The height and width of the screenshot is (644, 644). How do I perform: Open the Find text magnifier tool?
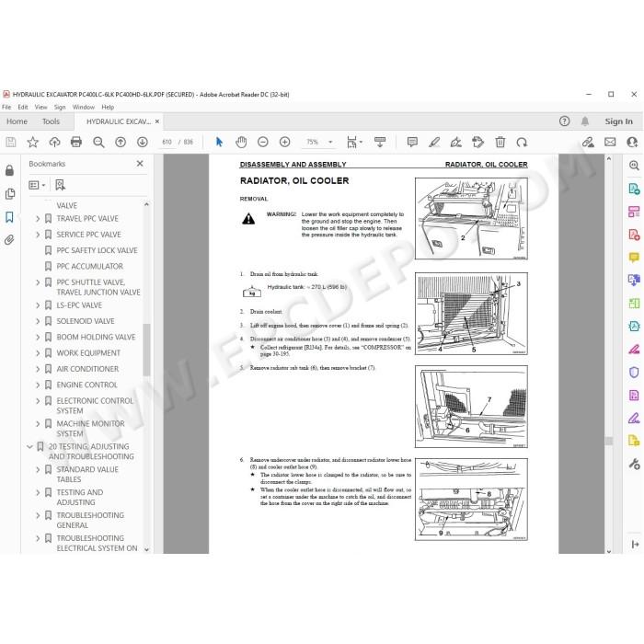coord(98,142)
